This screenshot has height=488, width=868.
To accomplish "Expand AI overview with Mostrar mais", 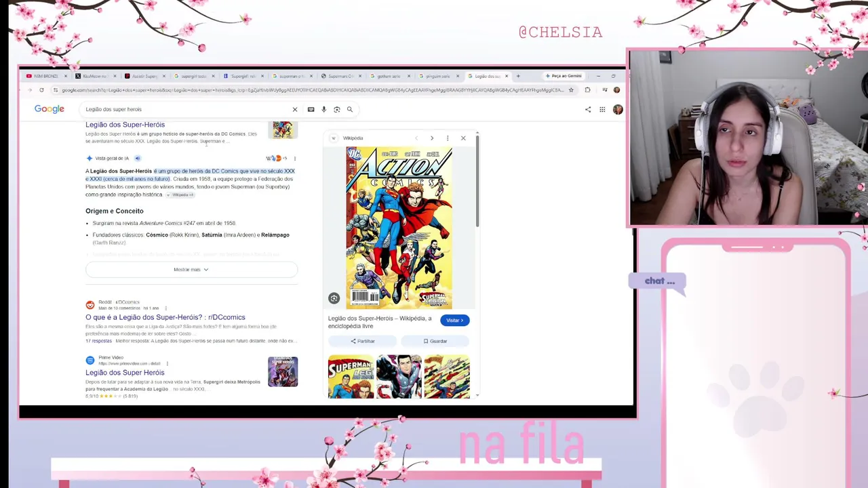I will (x=191, y=270).
